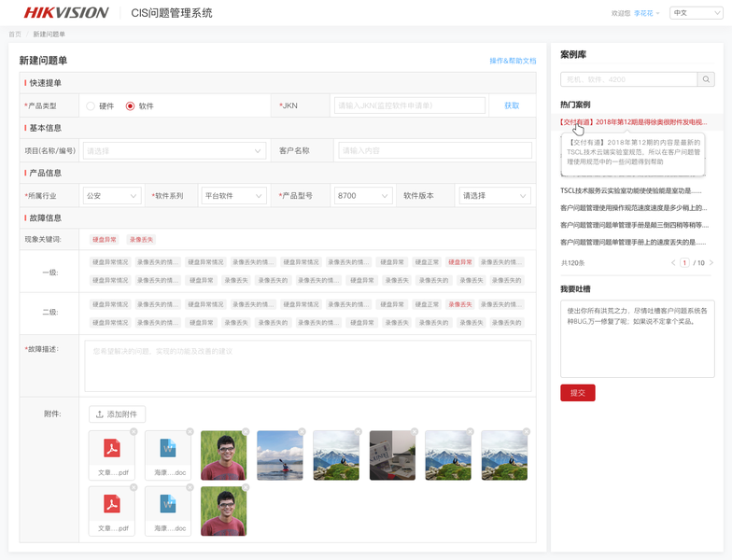Open hot case 客户问题管理使用操作规范
This screenshot has height=560, width=732.
[x=633, y=207]
